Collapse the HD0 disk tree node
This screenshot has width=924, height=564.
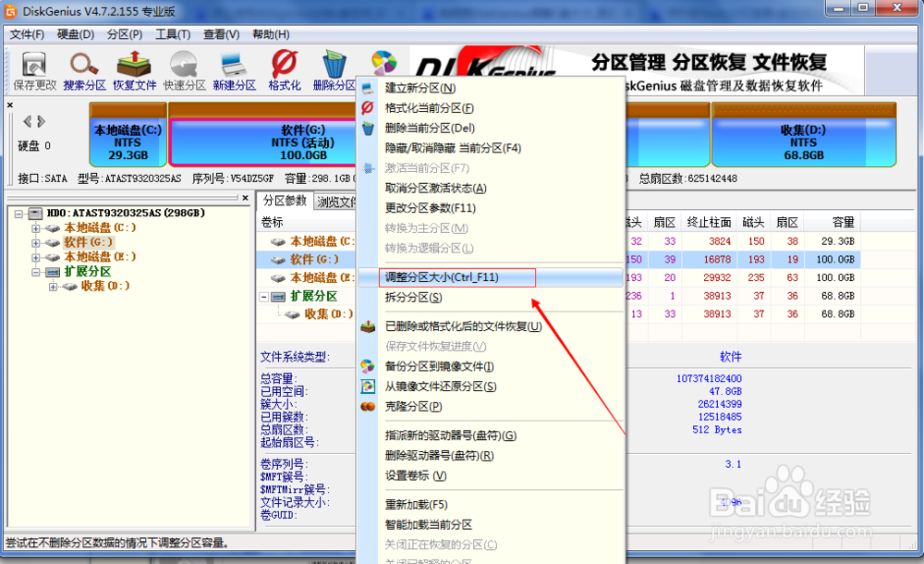click(x=18, y=214)
